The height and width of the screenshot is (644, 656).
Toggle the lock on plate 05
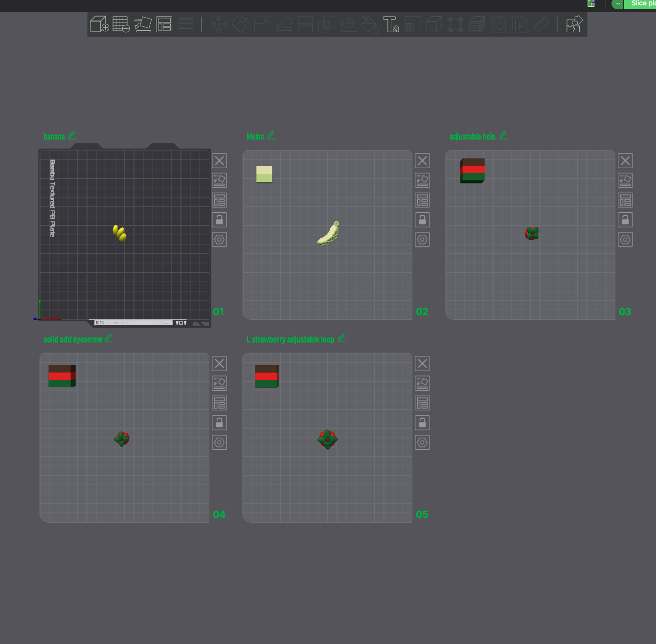[x=423, y=422]
